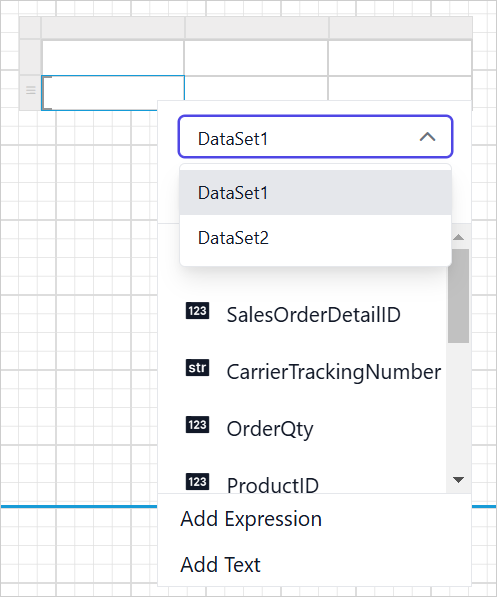Click the first column header of the table
The width and height of the screenshot is (497, 597).
coord(113,28)
